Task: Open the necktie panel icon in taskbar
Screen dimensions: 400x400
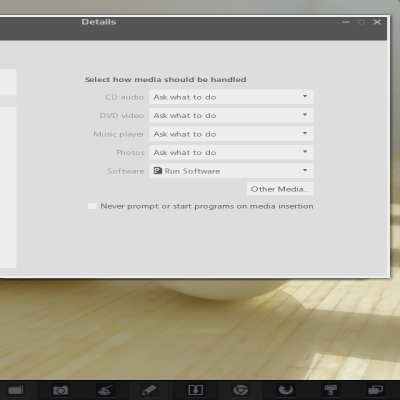Action: pyautogui.click(x=196, y=390)
